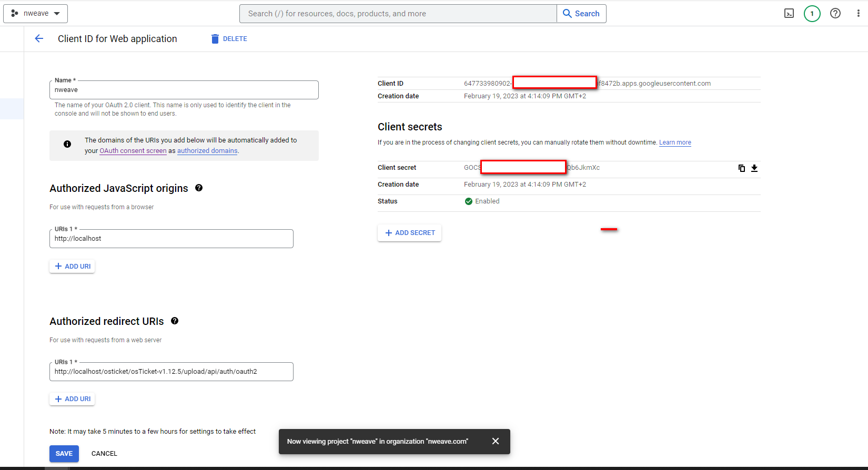Click inside the top search field
The height and width of the screenshot is (470, 868).
pos(398,14)
